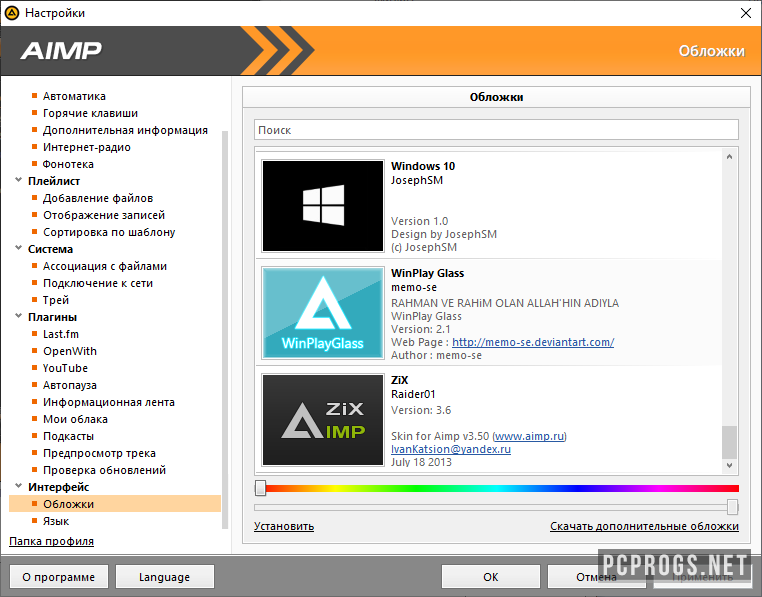The height and width of the screenshot is (597, 762).
Task: Select the Система category heading
Action: 51,249
